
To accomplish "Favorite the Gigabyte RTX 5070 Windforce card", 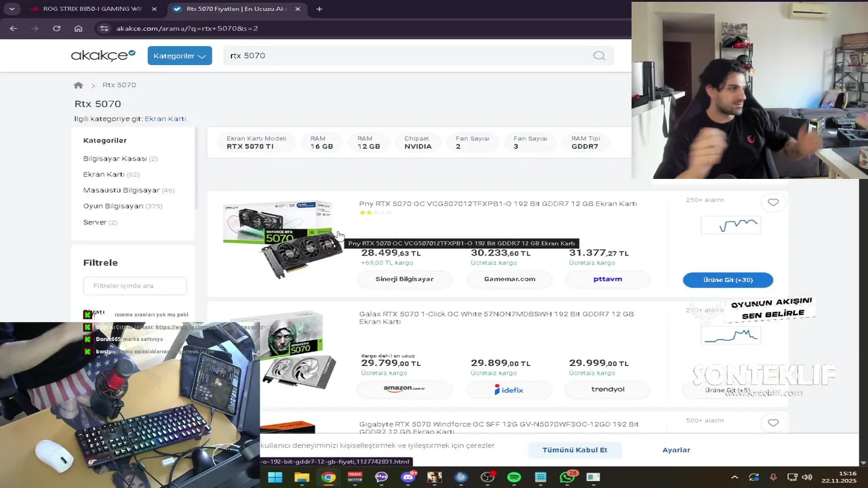I will click(x=773, y=422).
